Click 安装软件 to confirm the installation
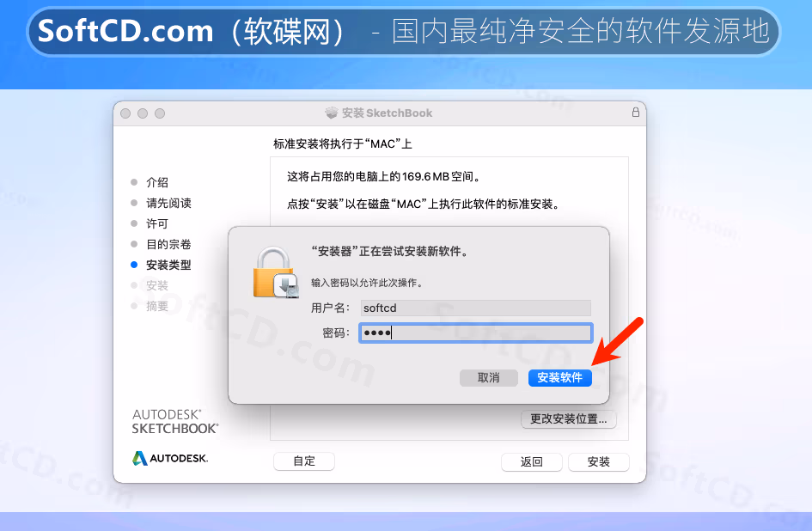Screen dimensions: 812x531 point(559,378)
